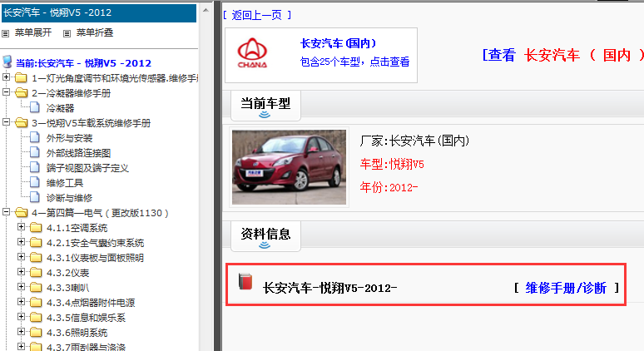Open the 维修工具 document
This screenshot has height=351, width=644.
click(65, 184)
